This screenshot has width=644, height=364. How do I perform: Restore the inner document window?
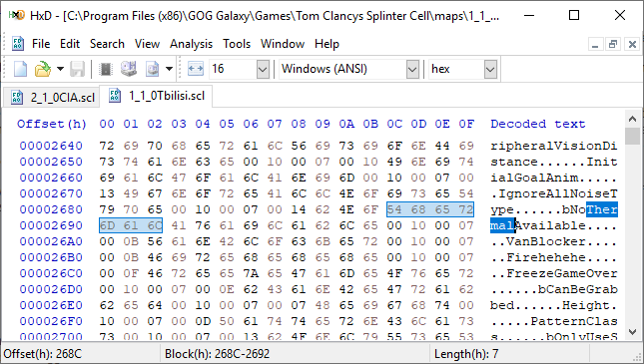click(x=613, y=44)
